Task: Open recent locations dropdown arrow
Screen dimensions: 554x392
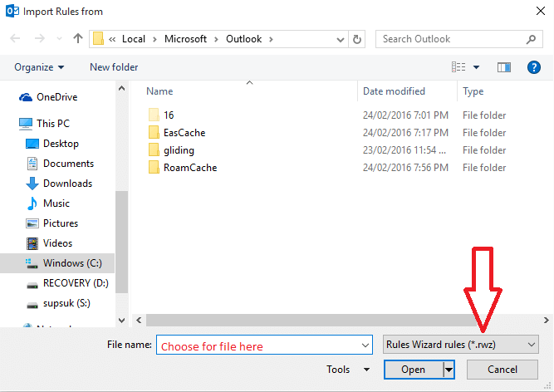Action: (x=59, y=39)
